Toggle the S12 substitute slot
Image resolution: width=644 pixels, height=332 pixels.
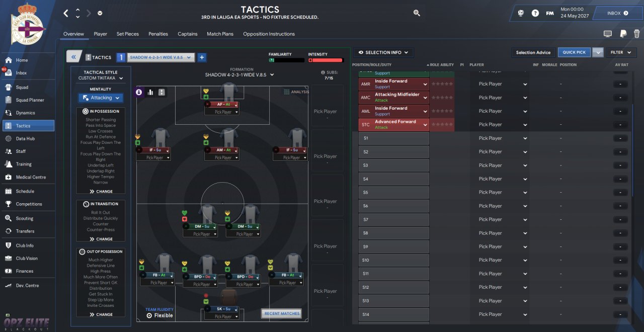pyautogui.click(x=394, y=287)
